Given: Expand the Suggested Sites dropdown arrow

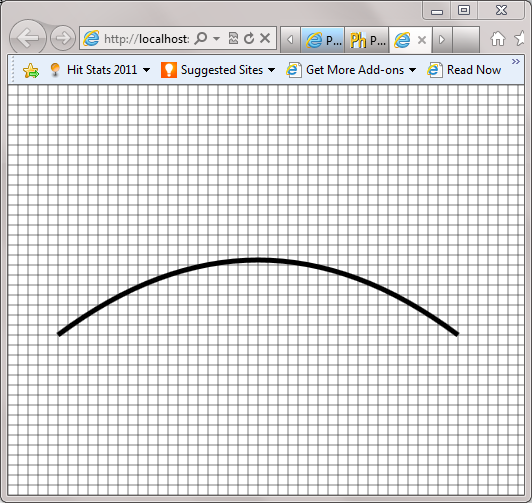Looking at the screenshot, I should tap(271, 70).
